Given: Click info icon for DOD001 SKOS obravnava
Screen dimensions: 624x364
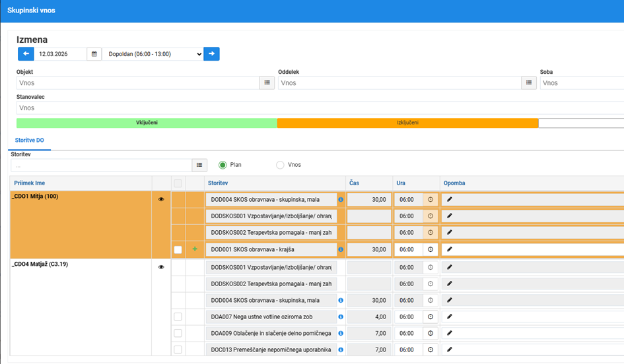Looking at the screenshot, I should 341,249.
